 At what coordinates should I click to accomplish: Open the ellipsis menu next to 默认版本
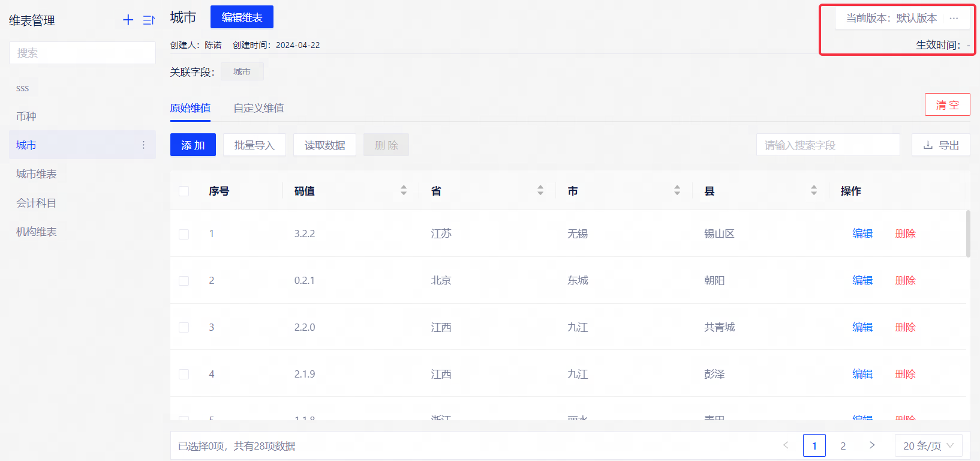(x=954, y=18)
